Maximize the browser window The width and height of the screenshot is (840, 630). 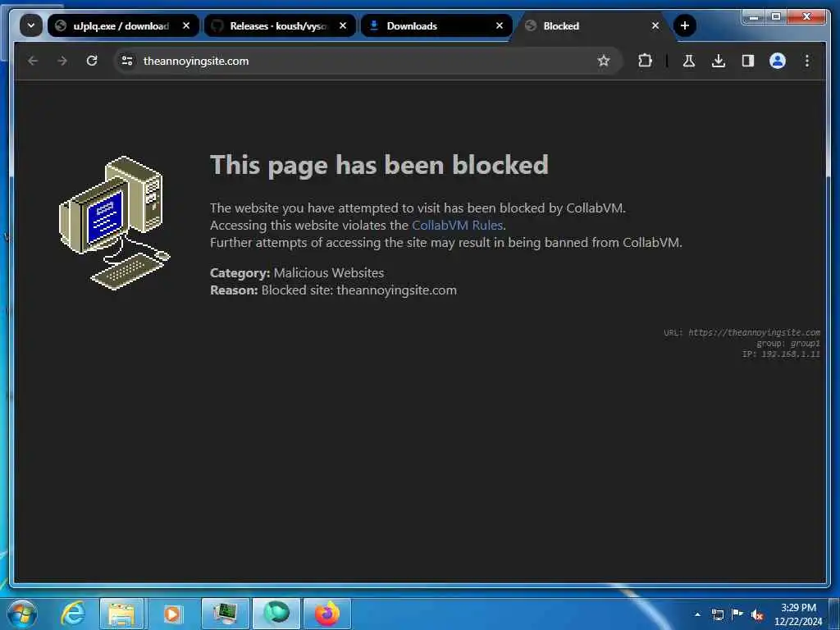(x=776, y=16)
